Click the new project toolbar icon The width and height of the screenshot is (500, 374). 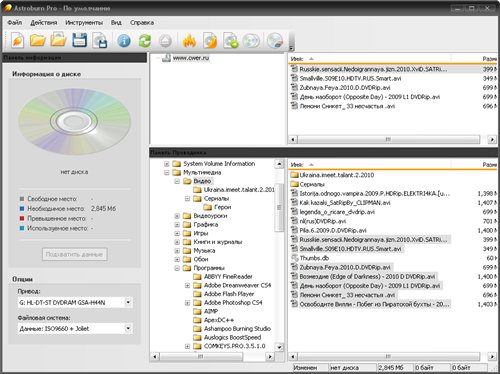[x=17, y=41]
